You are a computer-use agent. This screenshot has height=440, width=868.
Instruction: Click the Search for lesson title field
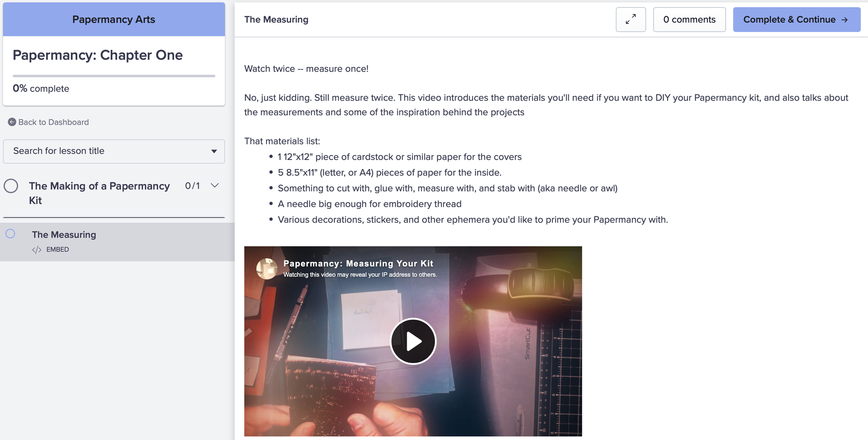[114, 151]
